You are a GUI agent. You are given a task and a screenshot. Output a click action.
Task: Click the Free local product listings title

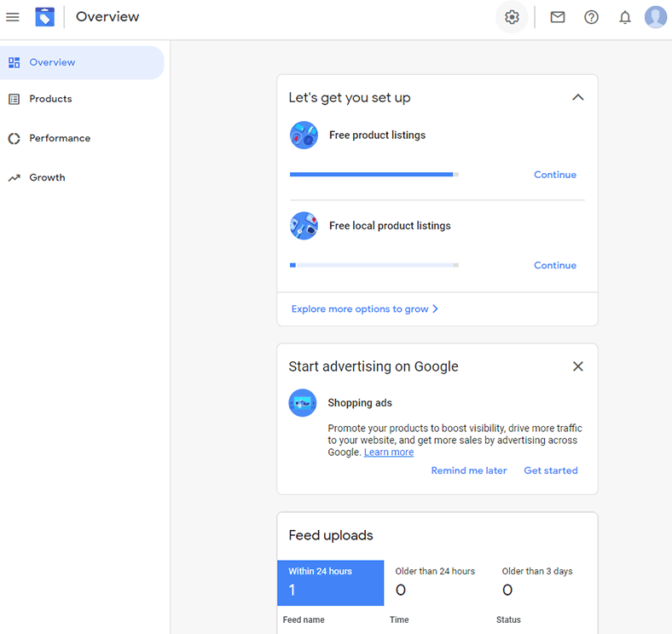(x=390, y=226)
